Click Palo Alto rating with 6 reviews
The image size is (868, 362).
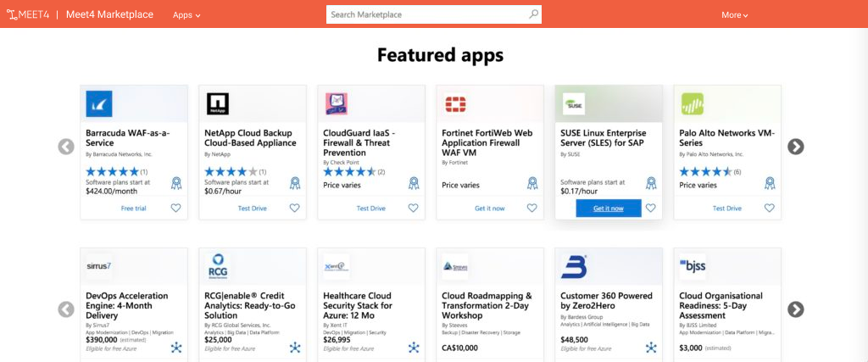[706, 171]
